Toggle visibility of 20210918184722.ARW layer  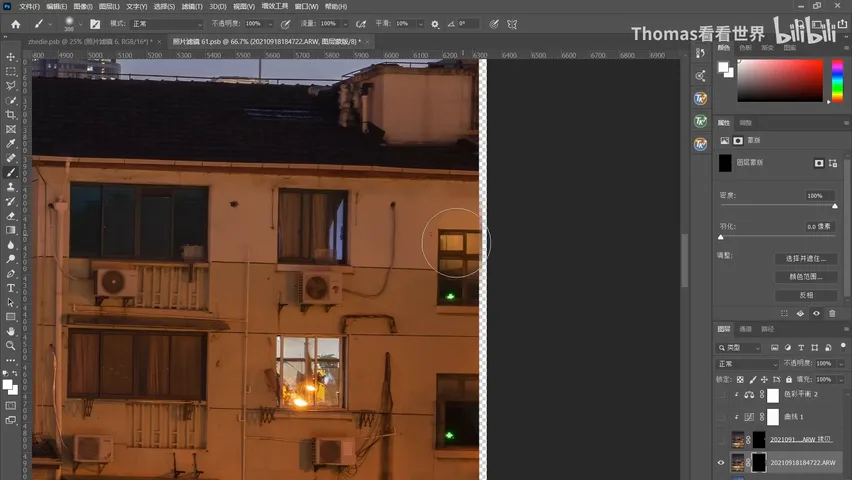[x=721, y=463]
